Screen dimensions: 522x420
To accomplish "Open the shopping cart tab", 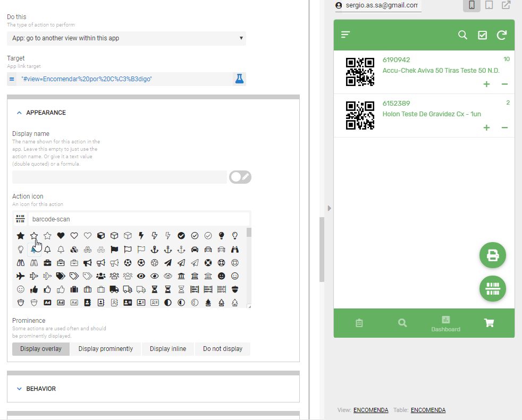I will click(x=489, y=323).
